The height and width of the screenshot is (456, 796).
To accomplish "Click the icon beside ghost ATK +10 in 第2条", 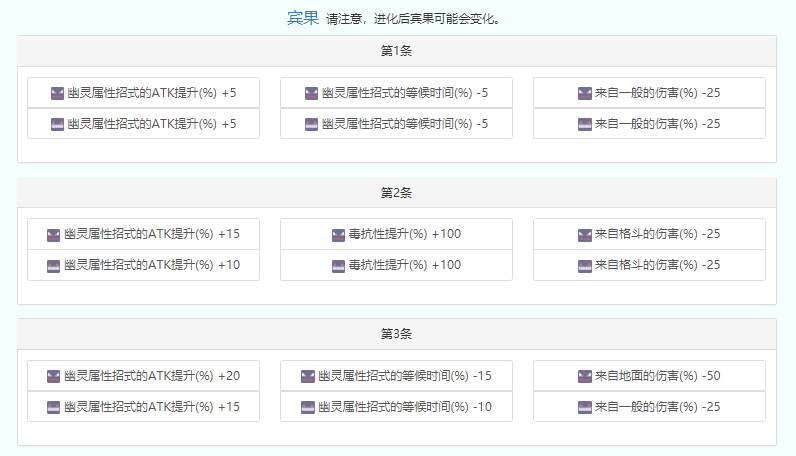I will [x=54, y=266].
